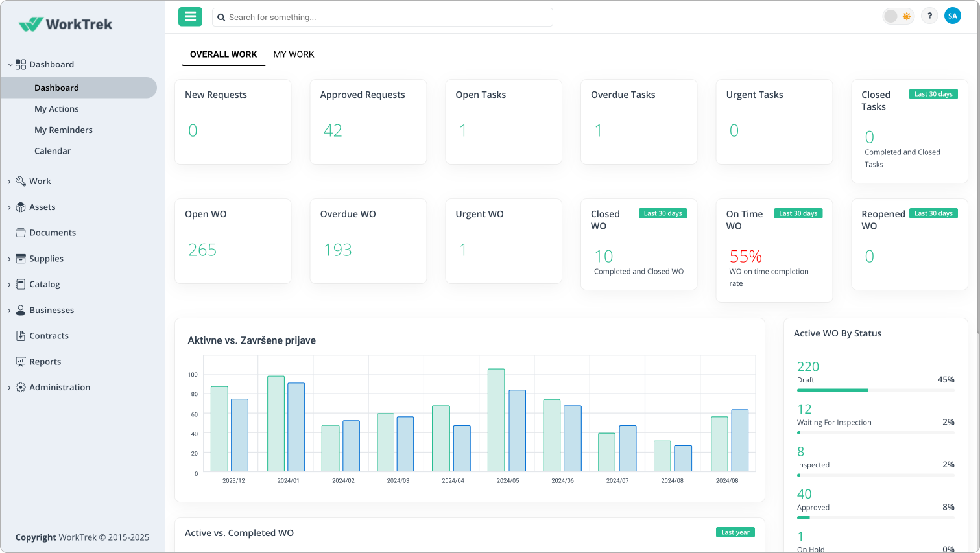Click the Reports chart icon in sidebar

21,362
